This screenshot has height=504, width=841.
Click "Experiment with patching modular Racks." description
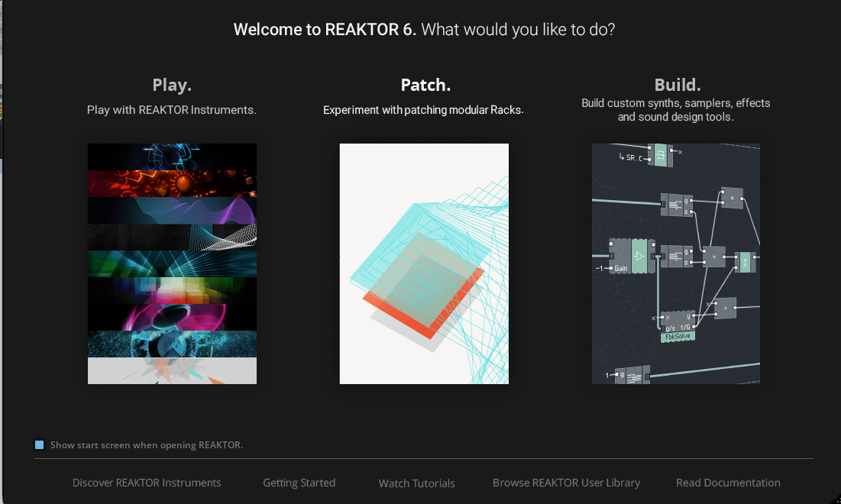point(423,110)
